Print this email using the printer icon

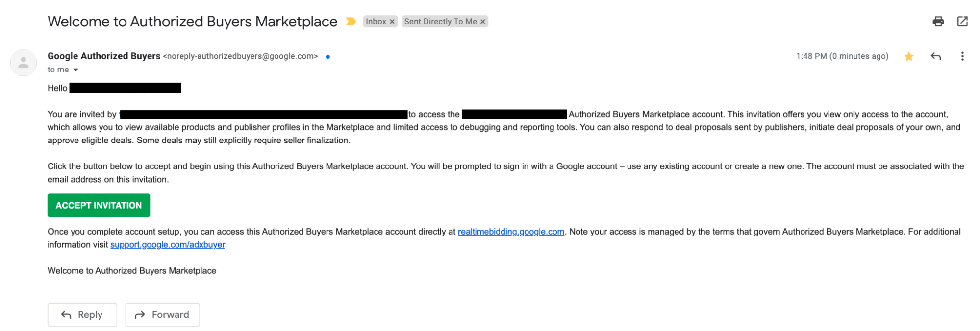point(938,22)
